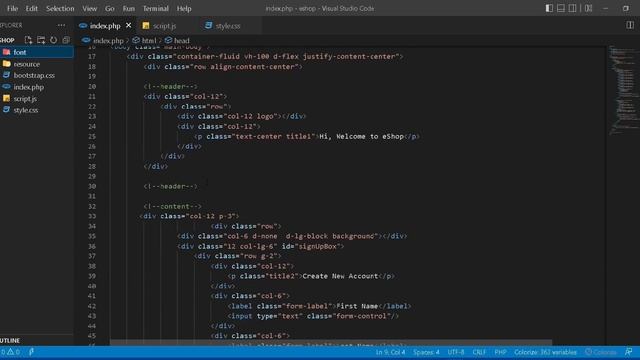
Task: Change indentation via Spaces: 4
Action: click(x=426, y=352)
